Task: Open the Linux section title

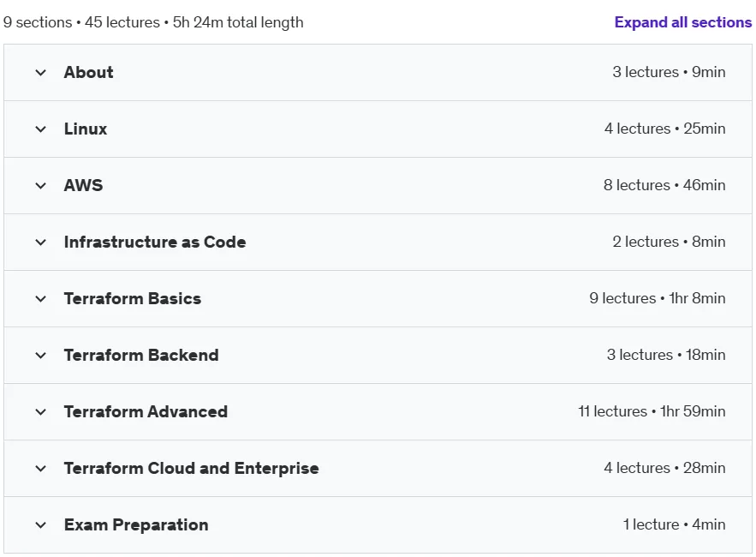Action: [86, 129]
